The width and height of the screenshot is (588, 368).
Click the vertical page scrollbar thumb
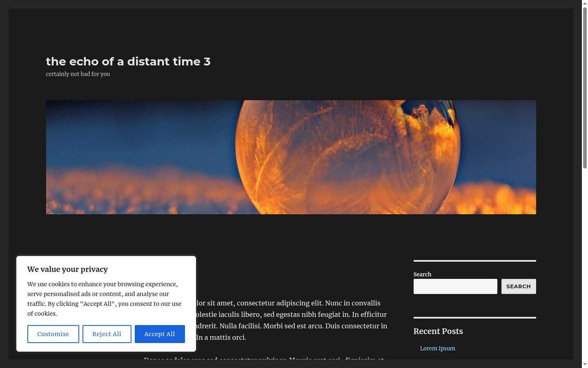point(585,88)
